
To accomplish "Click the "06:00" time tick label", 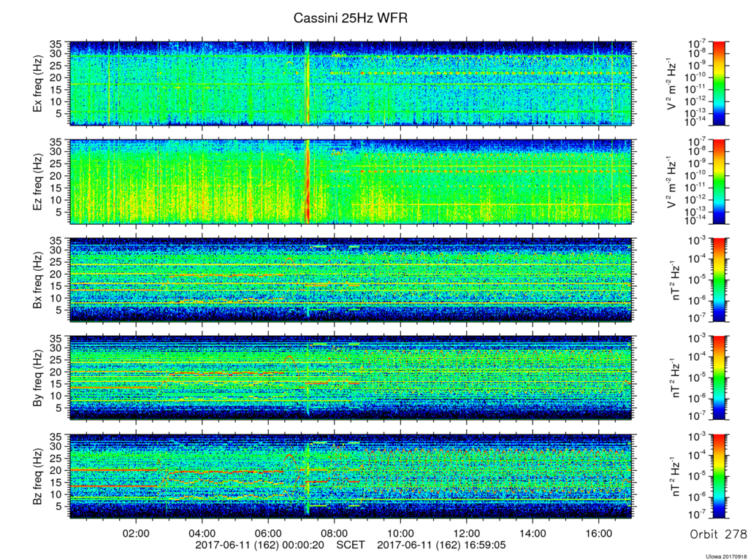I will [268, 534].
